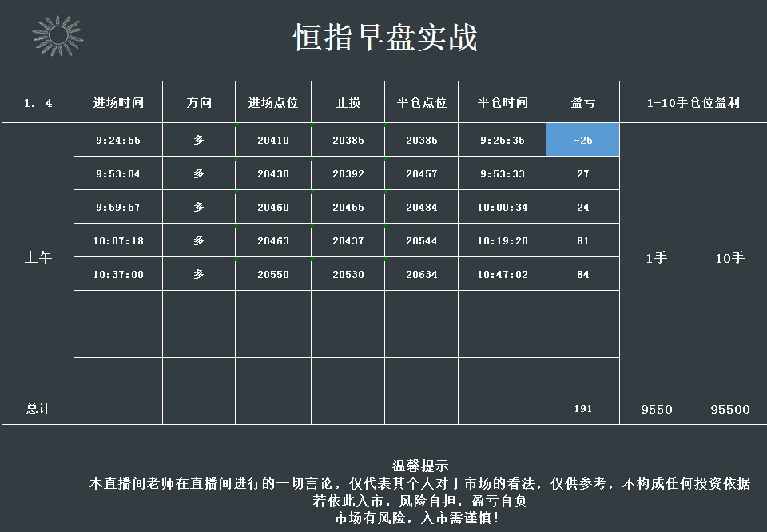Select the 温馨提示 heading
Image resolution: width=767 pixels, height=532 pixels.
point(420,466)
